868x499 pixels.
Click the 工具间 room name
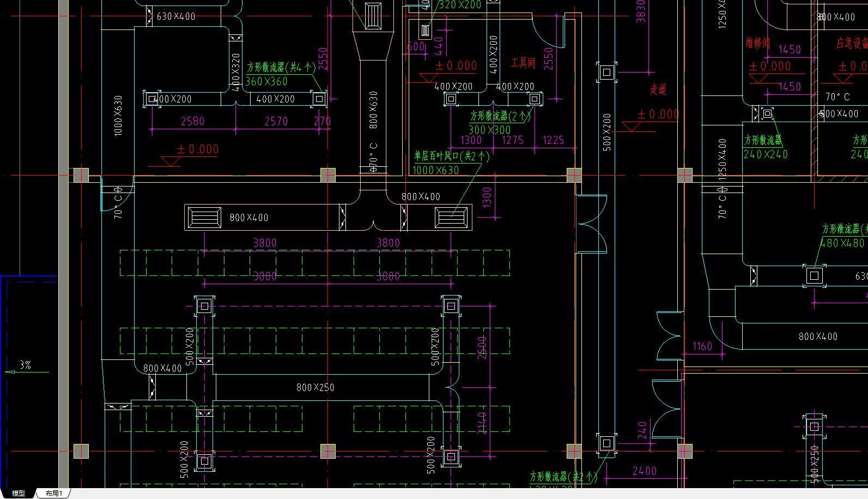point(523,63)
